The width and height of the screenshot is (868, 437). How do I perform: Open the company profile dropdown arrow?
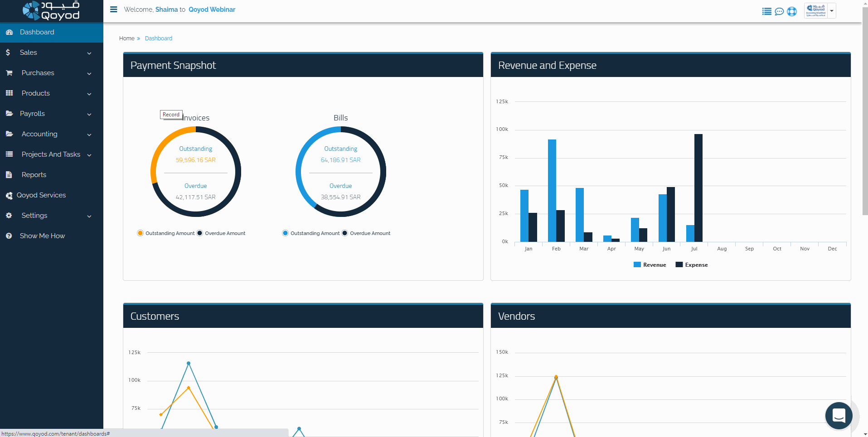click(831, 11)
